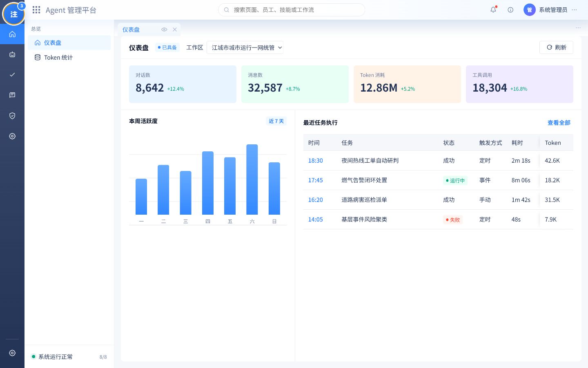The height and width of the screenshot is (368, 588).
Task: Click task name 基层事件风险聚类
Action: pyautogui.click(x=364, y=220)
